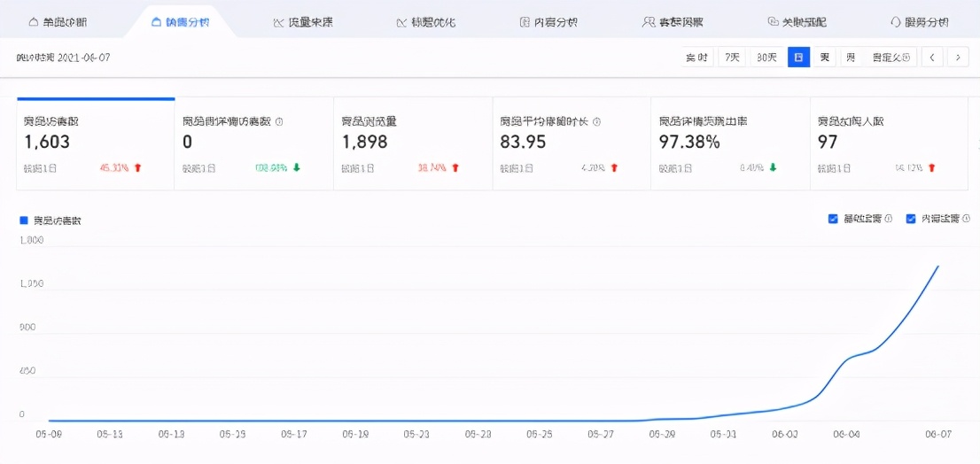Click the red up arrow on the 97 card
The image size is (980, 464).
tap(932, 167)
